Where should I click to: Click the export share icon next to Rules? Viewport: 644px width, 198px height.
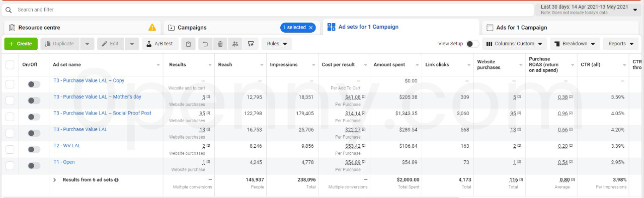tap(250, 44)
